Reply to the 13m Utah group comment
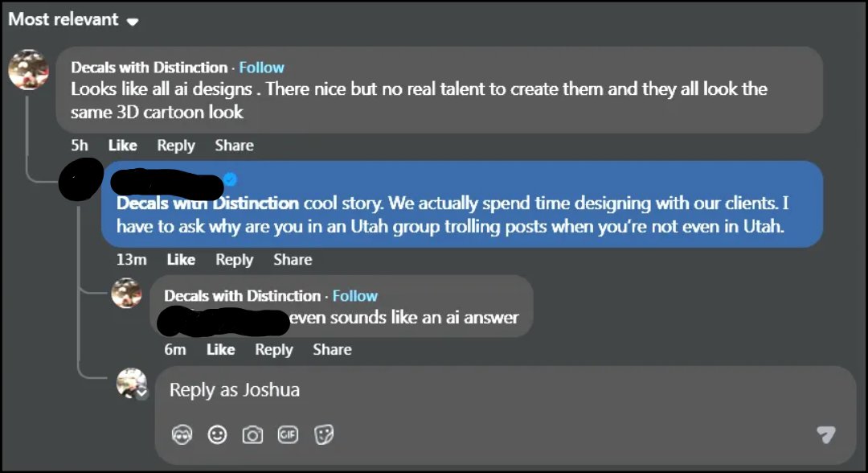 click(x=234, y=260)
